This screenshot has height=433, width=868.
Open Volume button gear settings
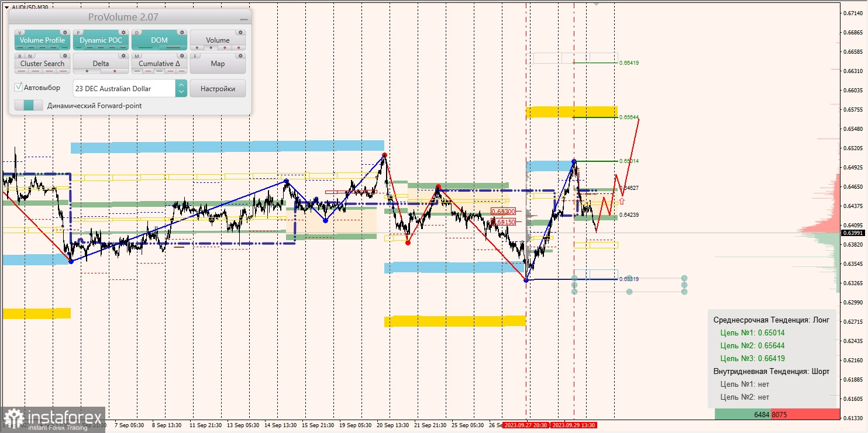tap(240, 32)
